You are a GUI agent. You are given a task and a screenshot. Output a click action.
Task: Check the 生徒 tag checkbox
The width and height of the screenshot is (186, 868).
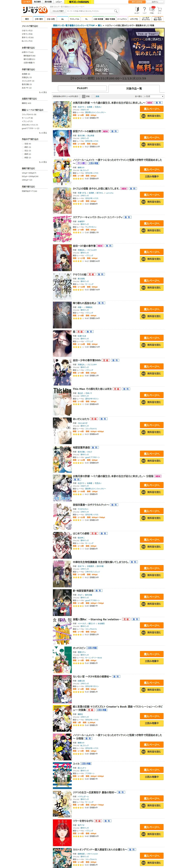(x=23, y=144)
